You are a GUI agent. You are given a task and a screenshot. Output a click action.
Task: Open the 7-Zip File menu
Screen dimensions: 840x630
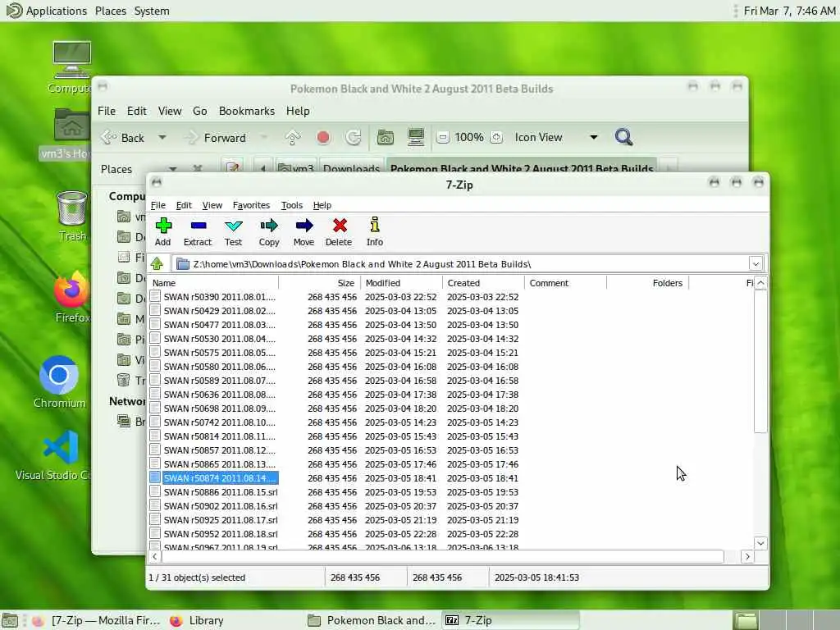pyautogui.click(x=158, y=205)
